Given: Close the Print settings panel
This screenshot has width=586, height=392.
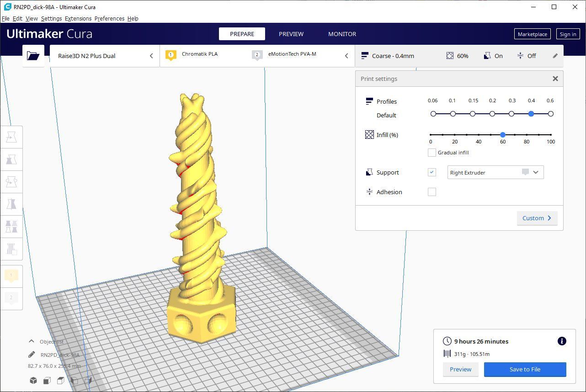Looking at the screenshot, I should pos(555,79).
